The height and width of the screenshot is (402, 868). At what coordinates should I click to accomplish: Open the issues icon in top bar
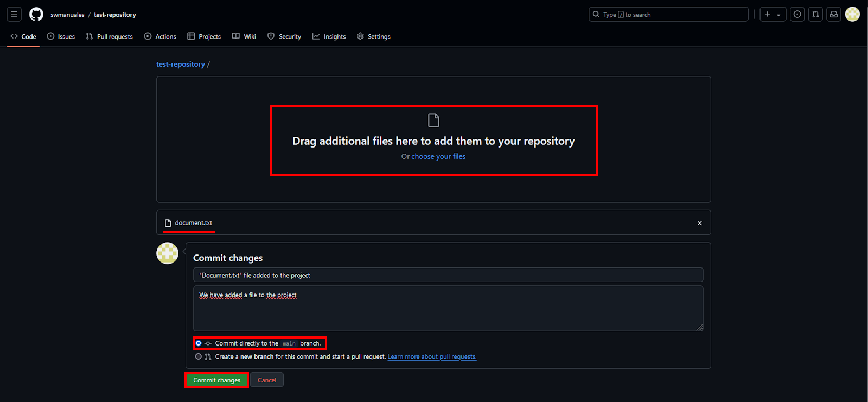point(797,15)
